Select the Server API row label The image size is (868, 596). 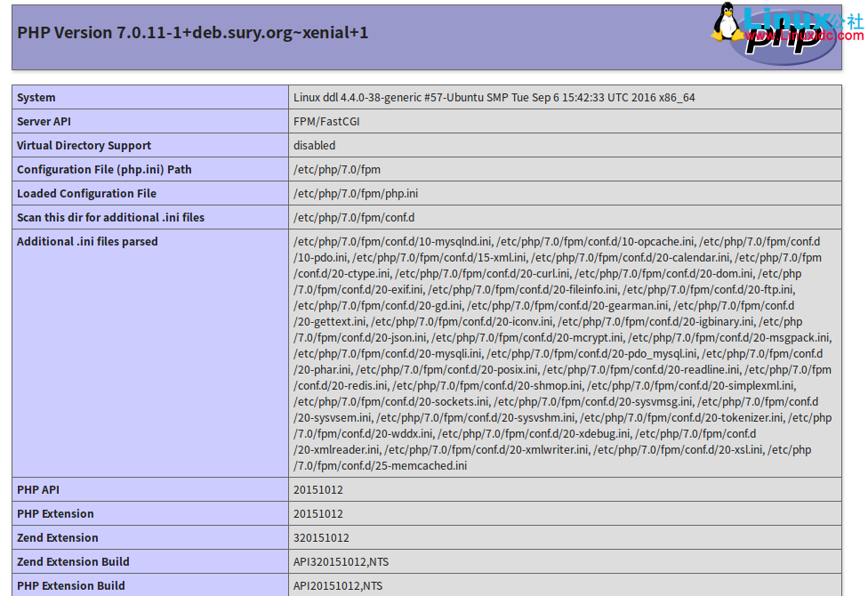44,122
